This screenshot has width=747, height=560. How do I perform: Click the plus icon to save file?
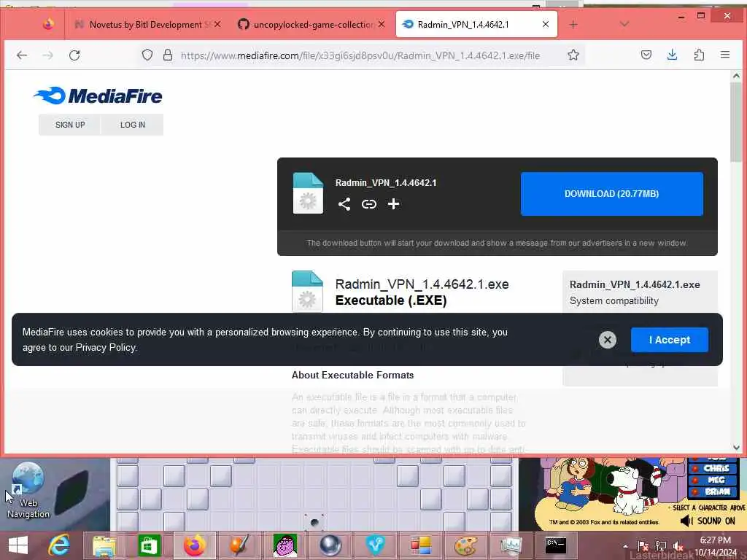point(393,204)
